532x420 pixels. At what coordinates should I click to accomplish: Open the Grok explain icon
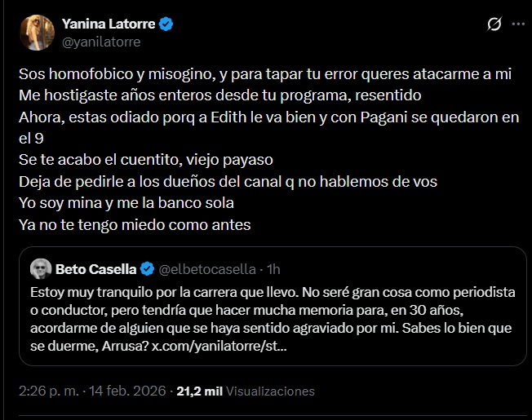coord(494,24)
